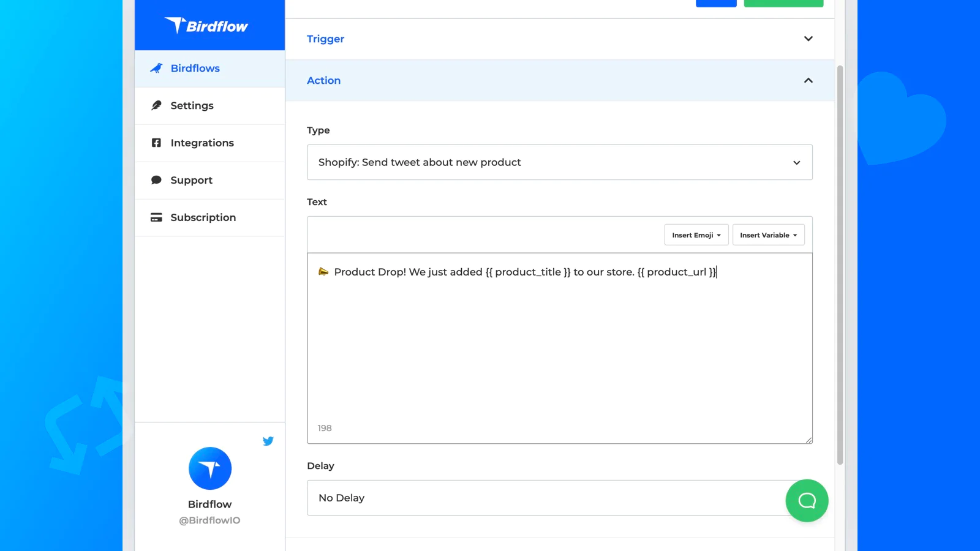Expand the Trigger section

560,39
